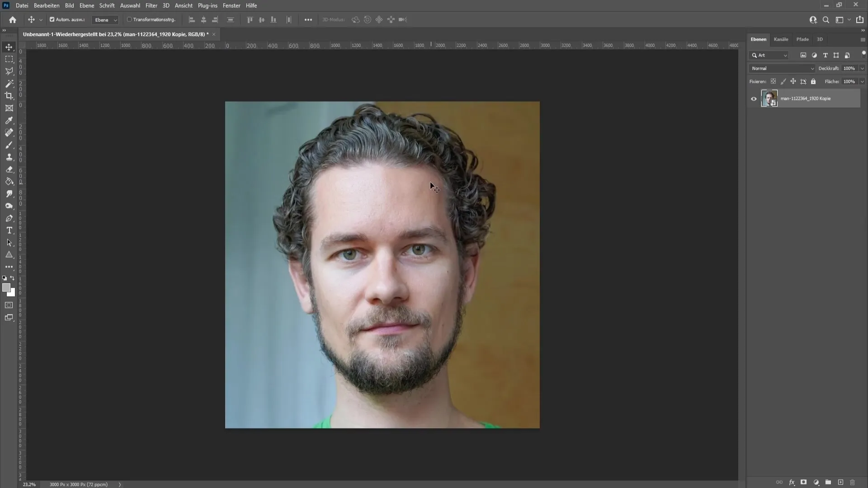
Task: Select the Eyedropper tool
Action: 9,120
